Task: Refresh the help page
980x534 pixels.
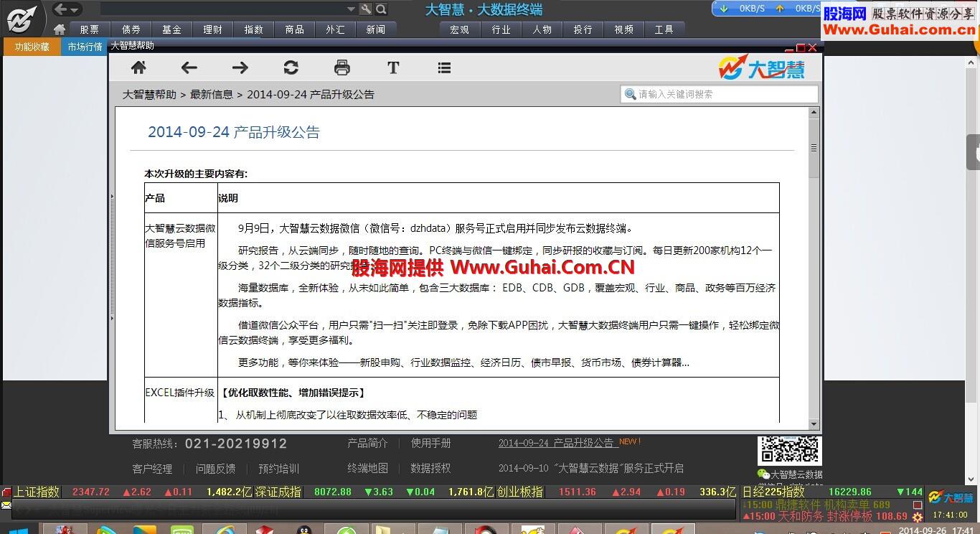Action: (291, 67)
